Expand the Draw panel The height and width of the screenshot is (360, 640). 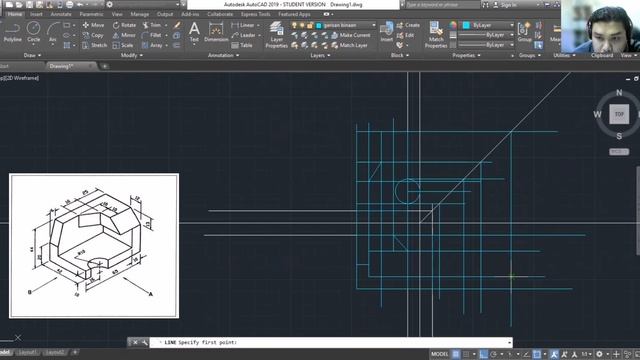coord(32,55)
